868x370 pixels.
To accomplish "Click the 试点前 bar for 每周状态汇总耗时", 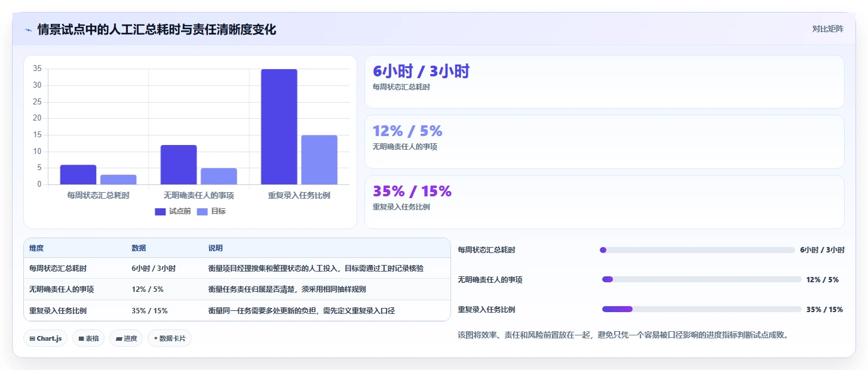I will 78,174.
